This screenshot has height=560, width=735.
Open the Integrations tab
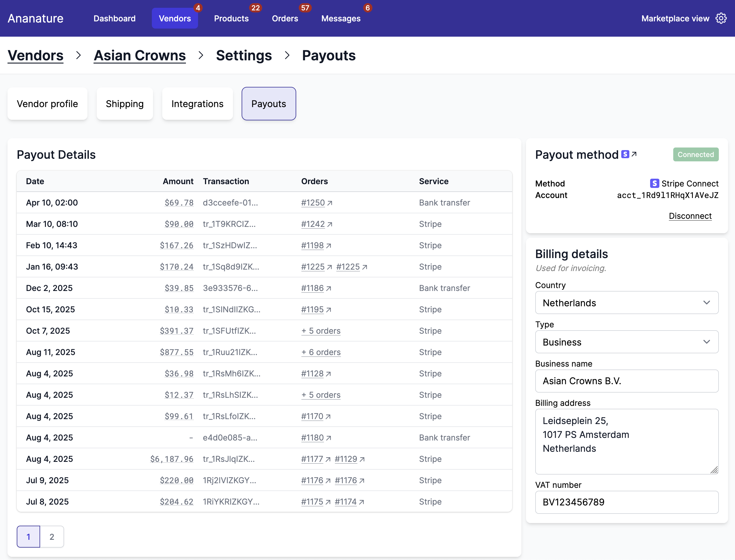[x=197, y=104]
